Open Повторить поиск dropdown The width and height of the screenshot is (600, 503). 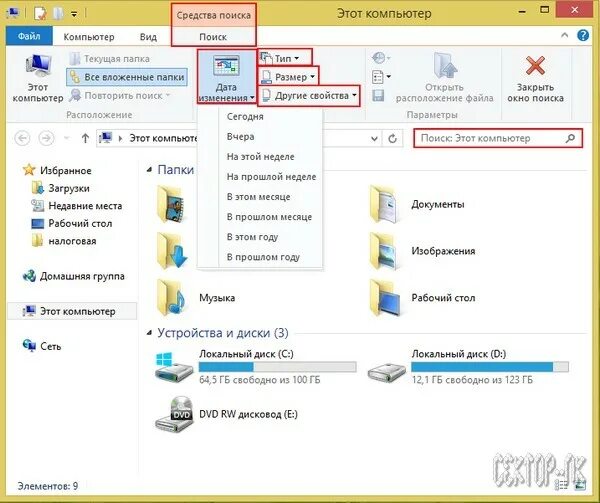(x=119, y=95)
